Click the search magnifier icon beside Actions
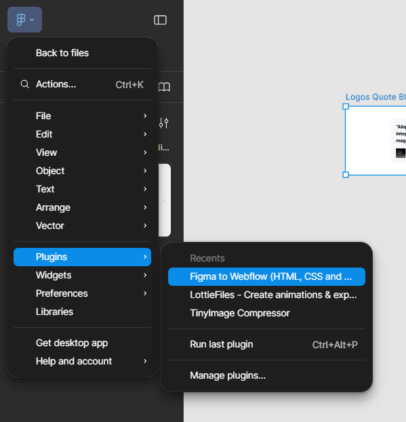This screenshot has height=422, width=406. [x=25, y=84]
